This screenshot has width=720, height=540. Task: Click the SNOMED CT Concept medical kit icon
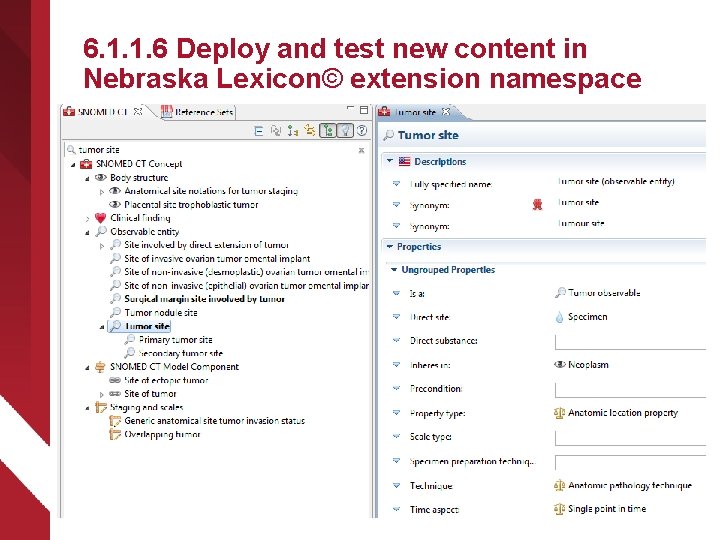point(86,164)
